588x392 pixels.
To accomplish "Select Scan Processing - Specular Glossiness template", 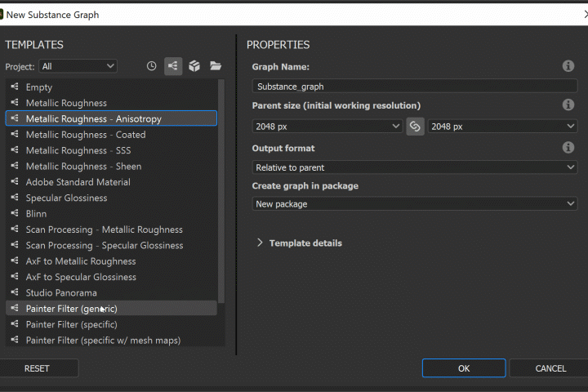I will [111, 245].
